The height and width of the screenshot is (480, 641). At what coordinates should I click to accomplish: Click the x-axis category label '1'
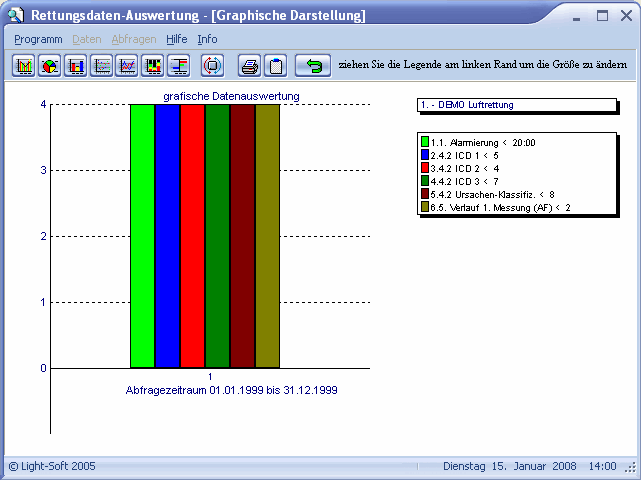210,377
